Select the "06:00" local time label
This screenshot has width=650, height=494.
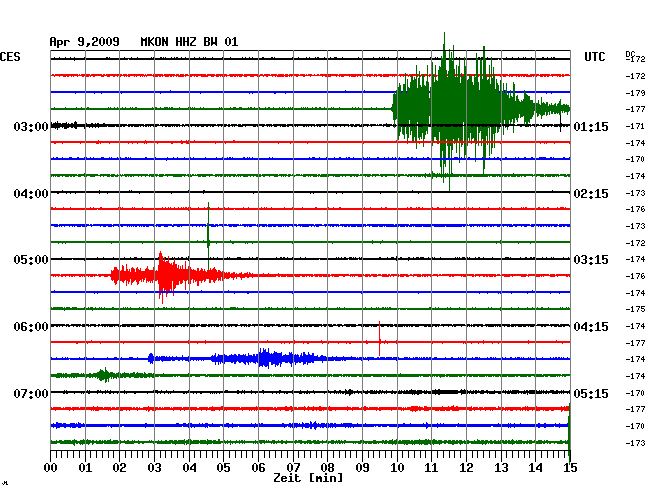(31, 327)
